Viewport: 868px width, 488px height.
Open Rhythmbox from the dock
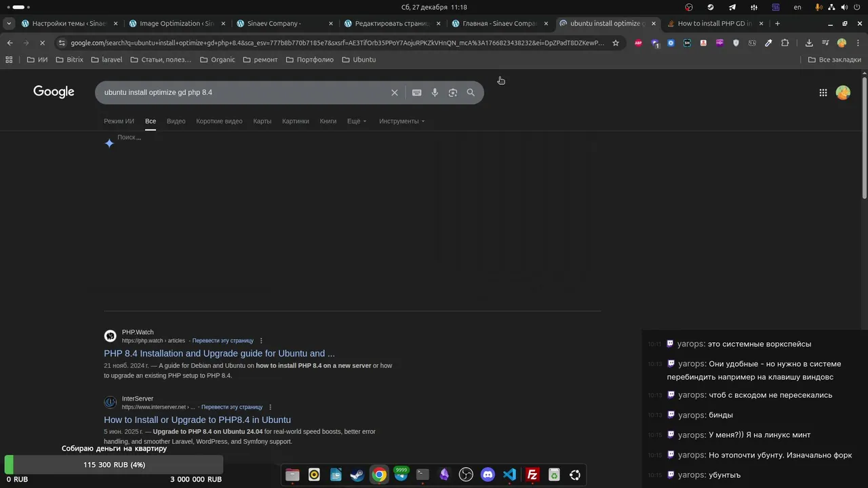[314, 475]
